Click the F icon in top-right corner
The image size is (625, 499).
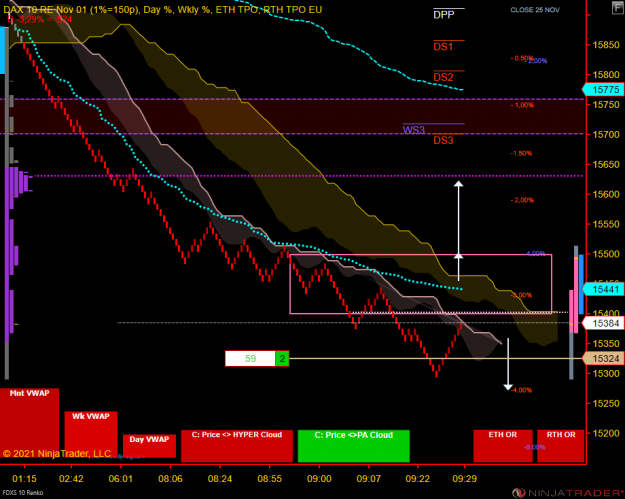[x=617, y=8]
